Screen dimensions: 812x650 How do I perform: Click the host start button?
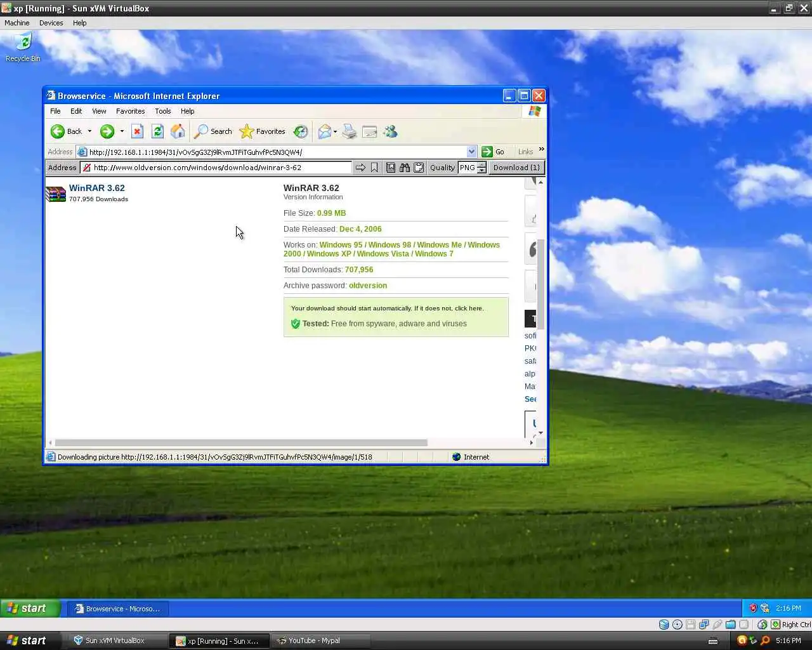(x=30, y=640)
